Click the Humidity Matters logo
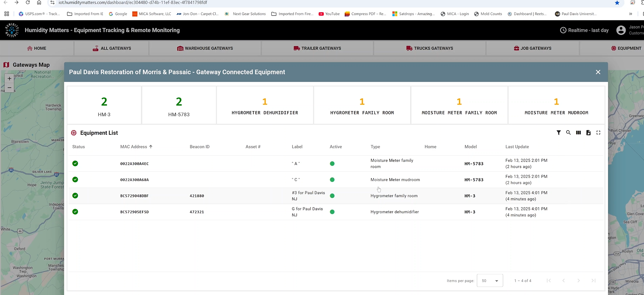The image size is (644, 295). 12,30
